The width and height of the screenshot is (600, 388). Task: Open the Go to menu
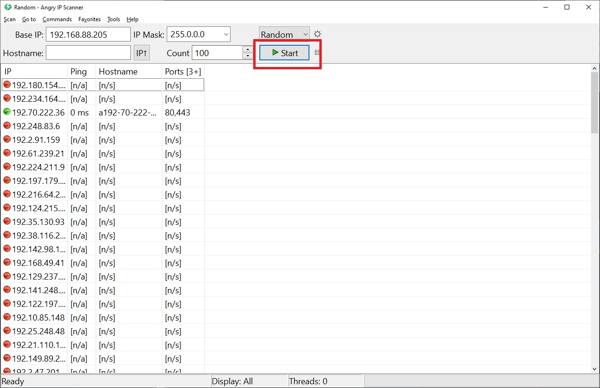(29, 19)
